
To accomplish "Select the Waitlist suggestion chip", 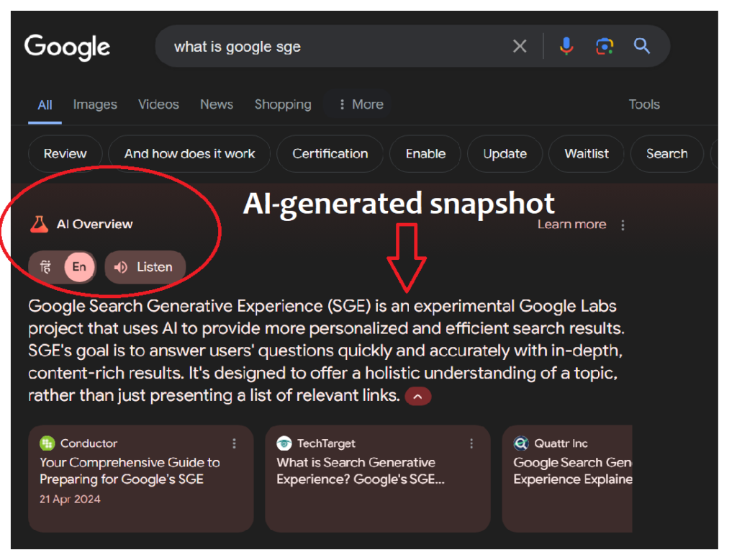I will pyautogui.click(x=586, y=154).
